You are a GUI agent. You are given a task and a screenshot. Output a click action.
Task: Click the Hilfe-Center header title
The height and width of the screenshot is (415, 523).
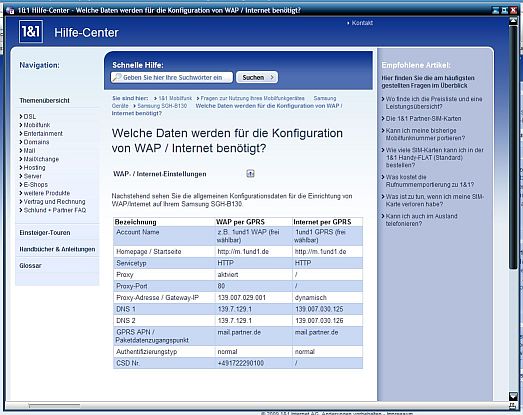86,33
